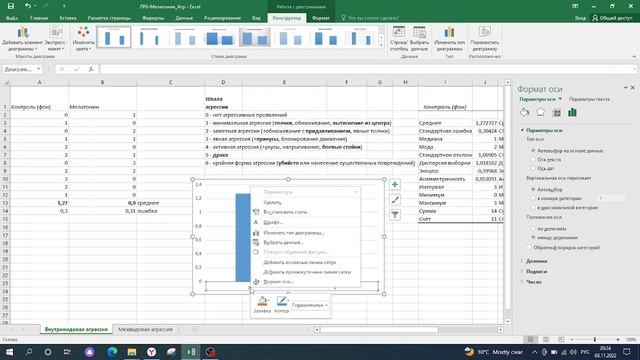Click the Вход sign-in link

point(580,18)
